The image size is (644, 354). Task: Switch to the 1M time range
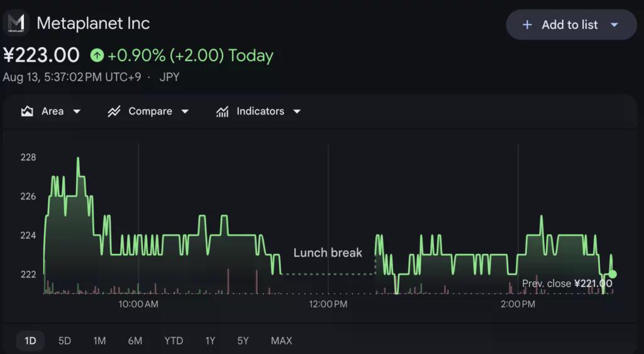click(x=99, y=341)
